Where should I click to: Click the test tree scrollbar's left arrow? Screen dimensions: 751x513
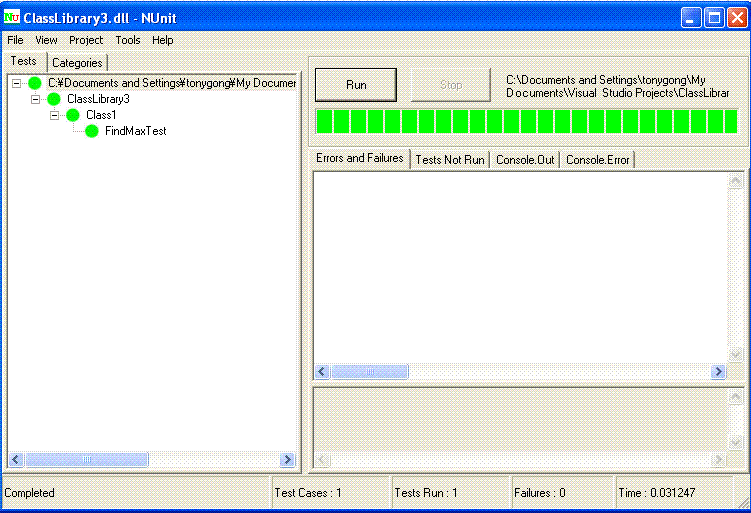click(16, 460)
